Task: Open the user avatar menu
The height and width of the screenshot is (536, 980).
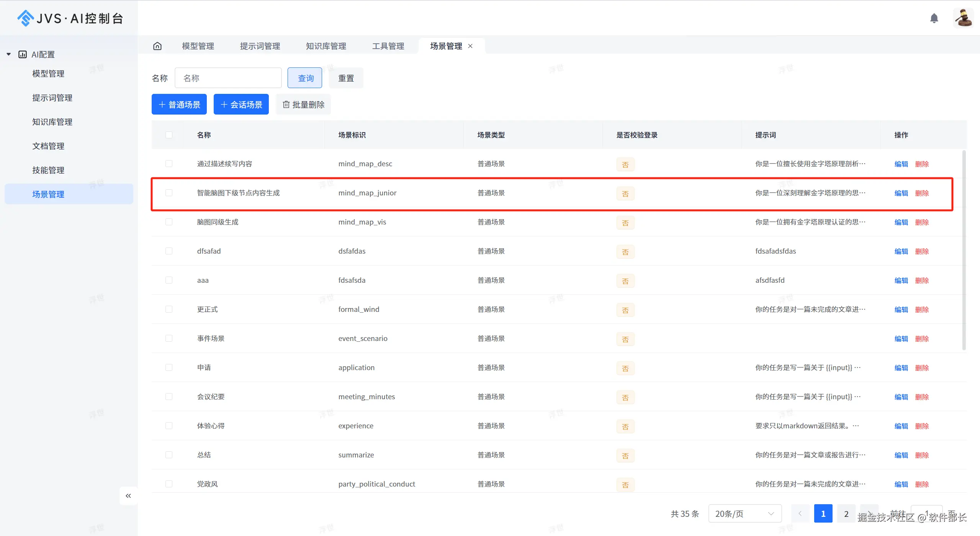Action: coord(963,18)
